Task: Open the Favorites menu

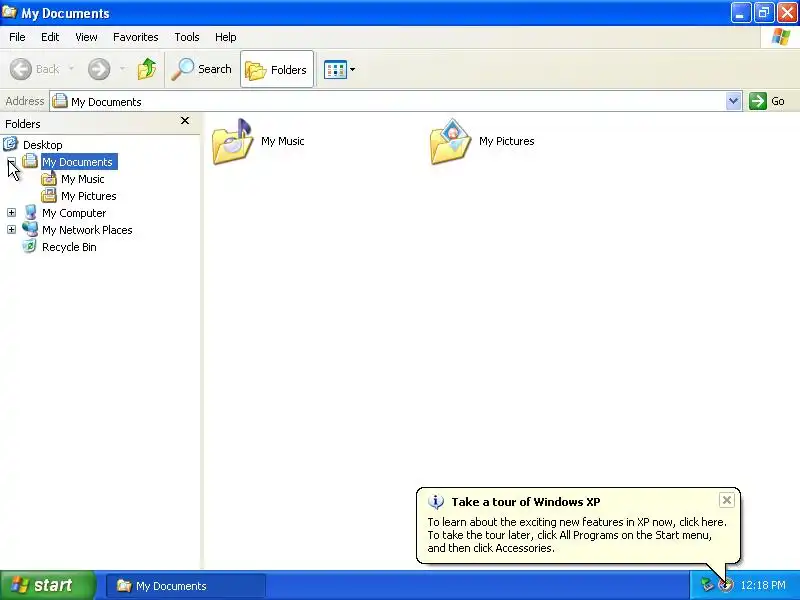Action: coord(136,37)
